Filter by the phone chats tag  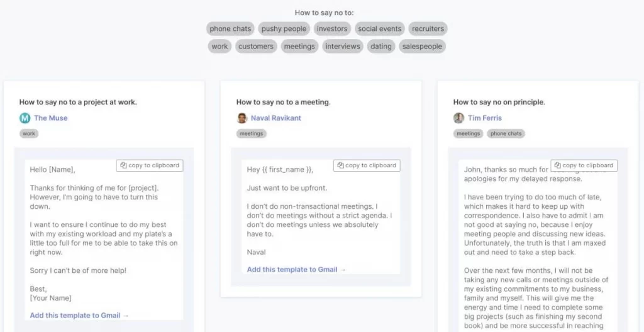[x=230, y=29]
